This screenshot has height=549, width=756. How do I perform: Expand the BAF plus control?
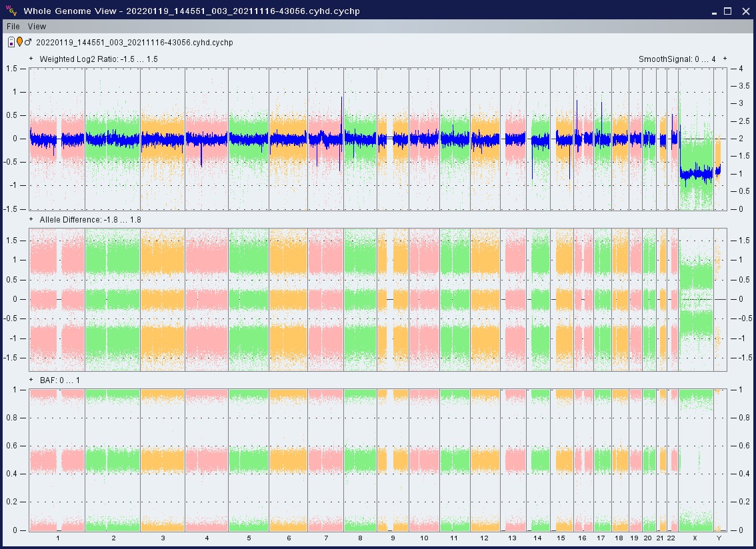[31, 380]
